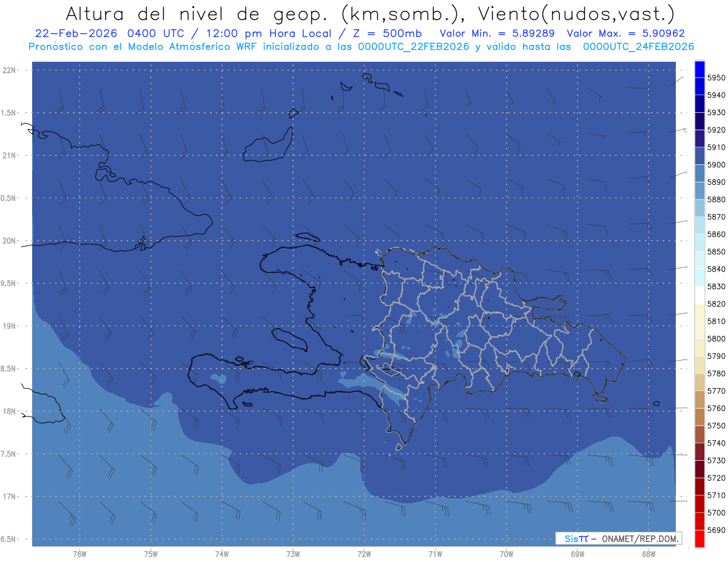Click the 74W longitude axis label
This screenshot has width=728, height=562.
[222, 554]
